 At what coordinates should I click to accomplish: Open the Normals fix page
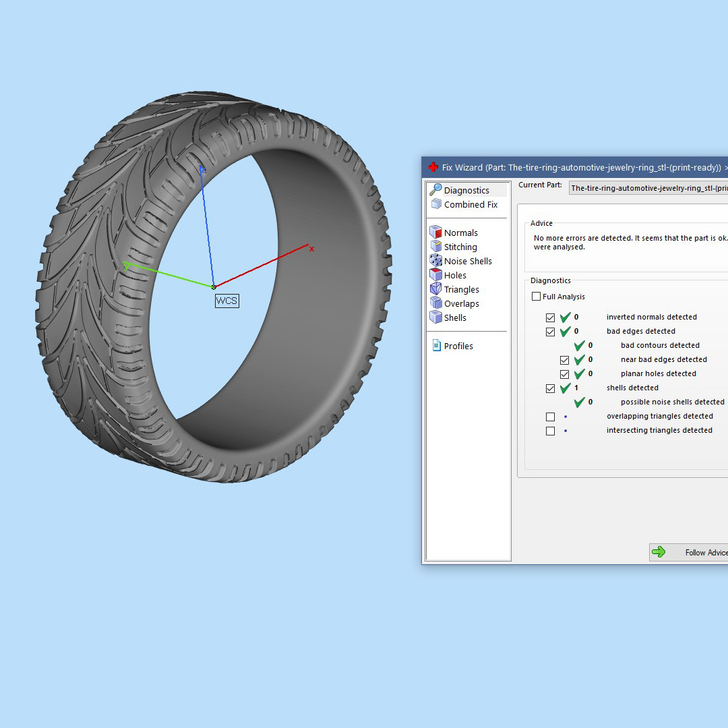[460, 233]
